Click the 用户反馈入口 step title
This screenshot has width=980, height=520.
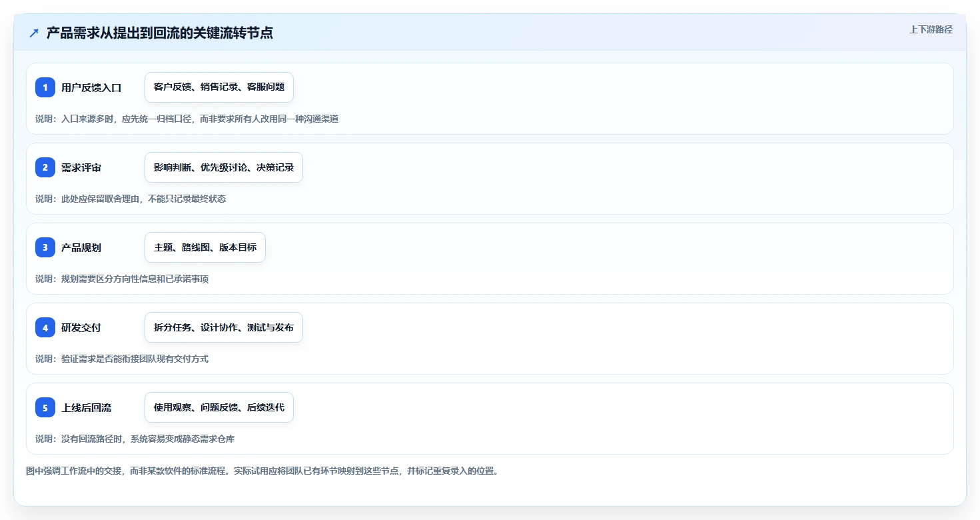(91, 87)
